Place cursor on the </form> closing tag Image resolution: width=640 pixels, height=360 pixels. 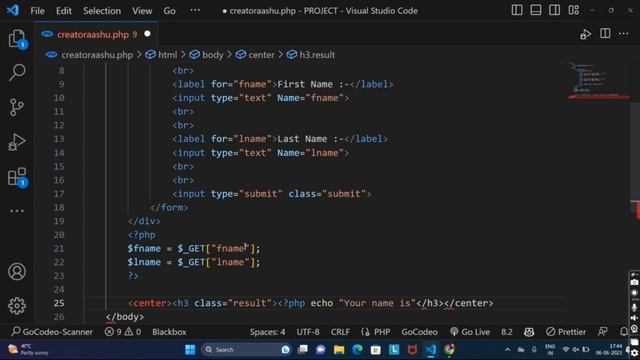pos(169,207)
